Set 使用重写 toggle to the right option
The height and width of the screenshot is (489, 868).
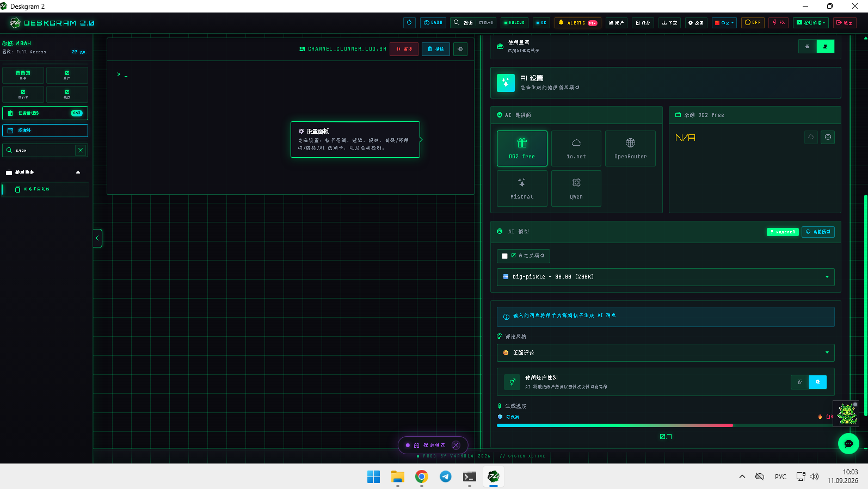point(826,46)
